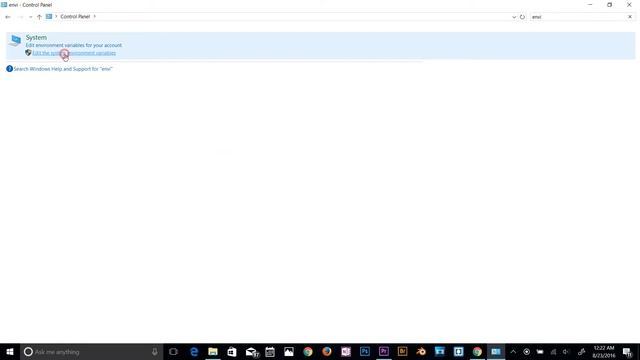
Task: Click the volume speaker tray icon
Action: [566, 351]
